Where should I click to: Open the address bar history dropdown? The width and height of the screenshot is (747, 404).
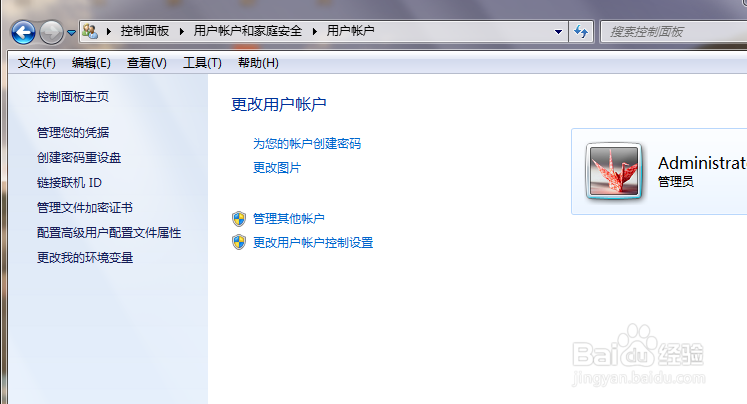558,32
